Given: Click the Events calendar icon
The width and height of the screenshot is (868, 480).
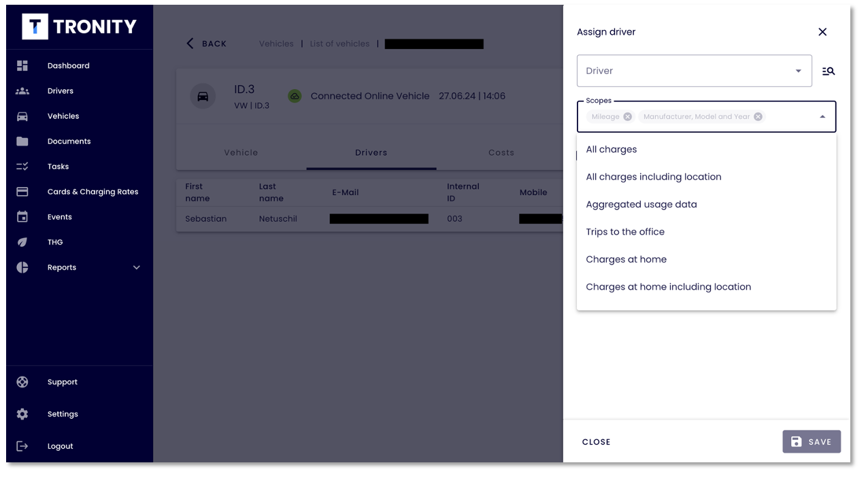Looking at the screenshot, I should [22, 217].
